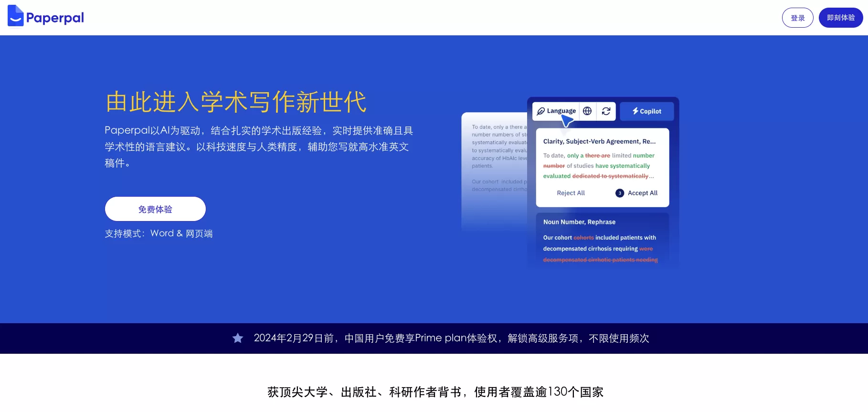Image resolution: width=868 pixels, height=412 pixels.
Task: Click the suggestion count badge 3
Action: 620,193
